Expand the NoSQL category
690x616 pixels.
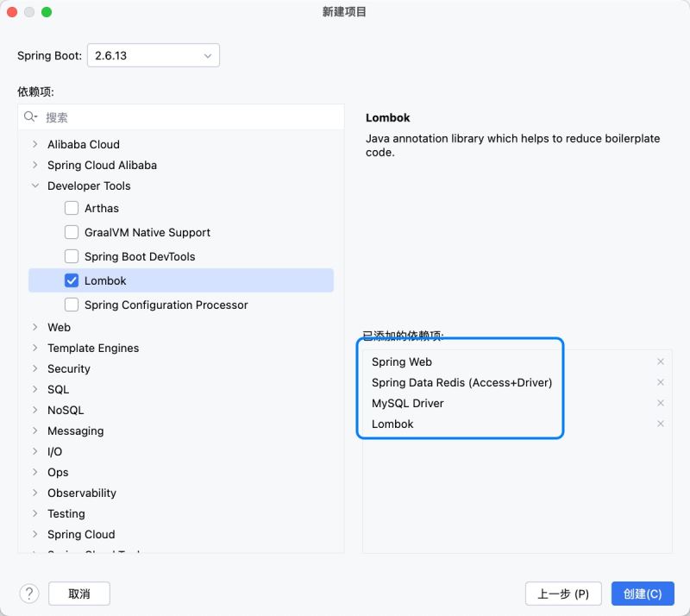[x=35, y=410]
